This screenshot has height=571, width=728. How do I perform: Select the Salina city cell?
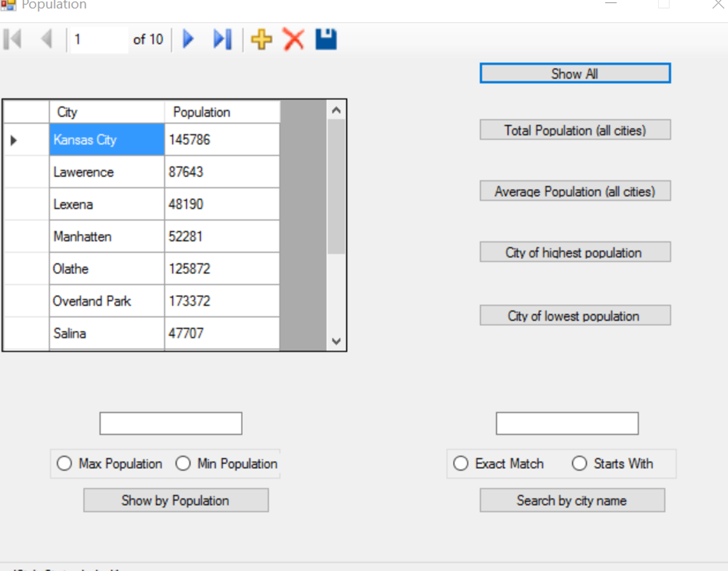click(x=107, y=333)
